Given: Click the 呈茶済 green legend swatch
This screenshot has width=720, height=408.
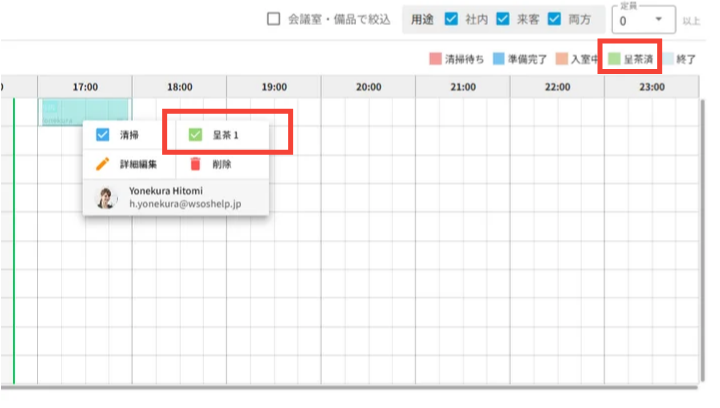Looking at the screenshot, I should click(614, 59).
